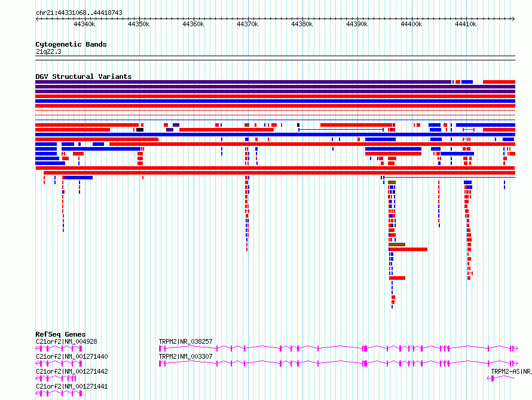Click the 44400k ruler tick label
532x400 pixels.
(412, 24)
